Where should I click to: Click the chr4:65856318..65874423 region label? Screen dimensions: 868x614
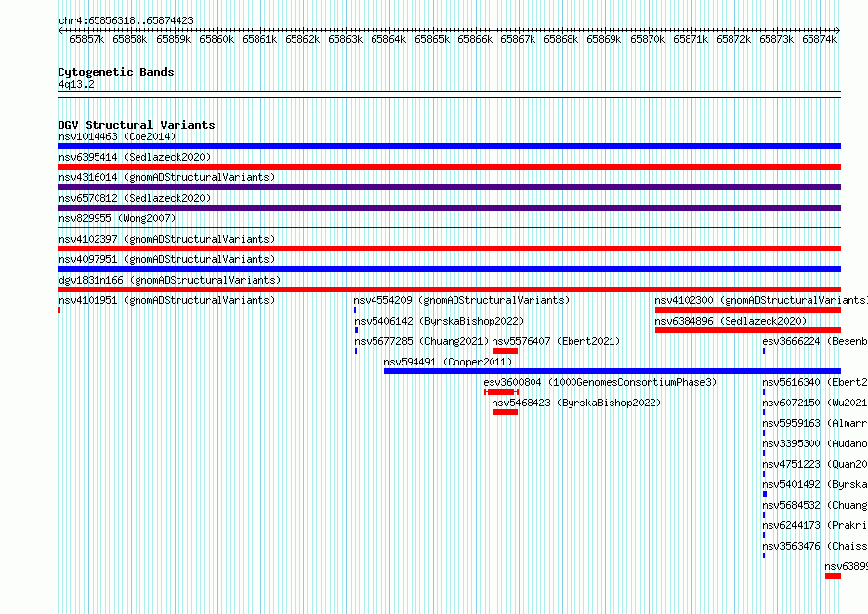point(126,21)
